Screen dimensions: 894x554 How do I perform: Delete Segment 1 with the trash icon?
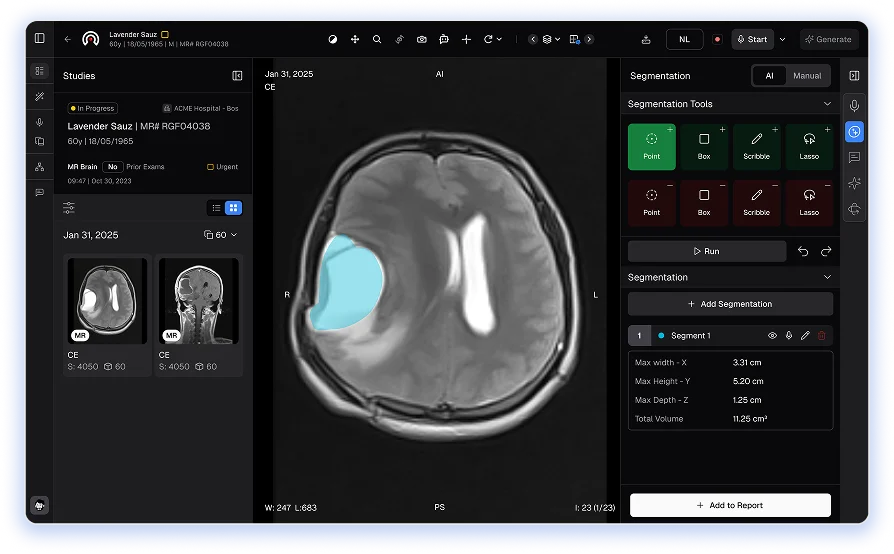click(x=822, y=336)
